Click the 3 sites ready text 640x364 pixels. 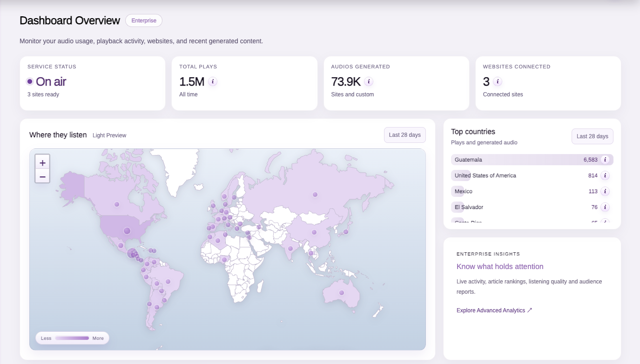pyautogui.click(x=43, y=94)
